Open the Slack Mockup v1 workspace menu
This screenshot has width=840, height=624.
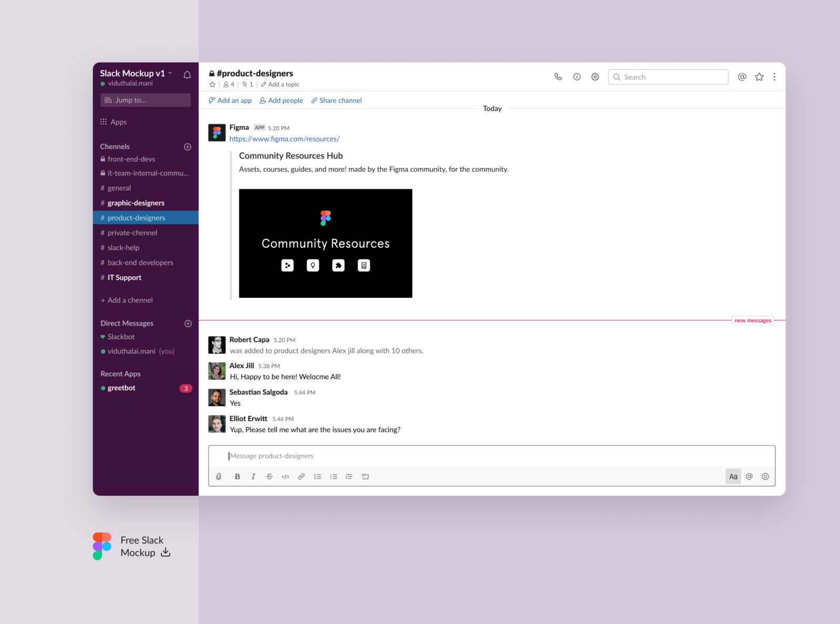point(133,74)
